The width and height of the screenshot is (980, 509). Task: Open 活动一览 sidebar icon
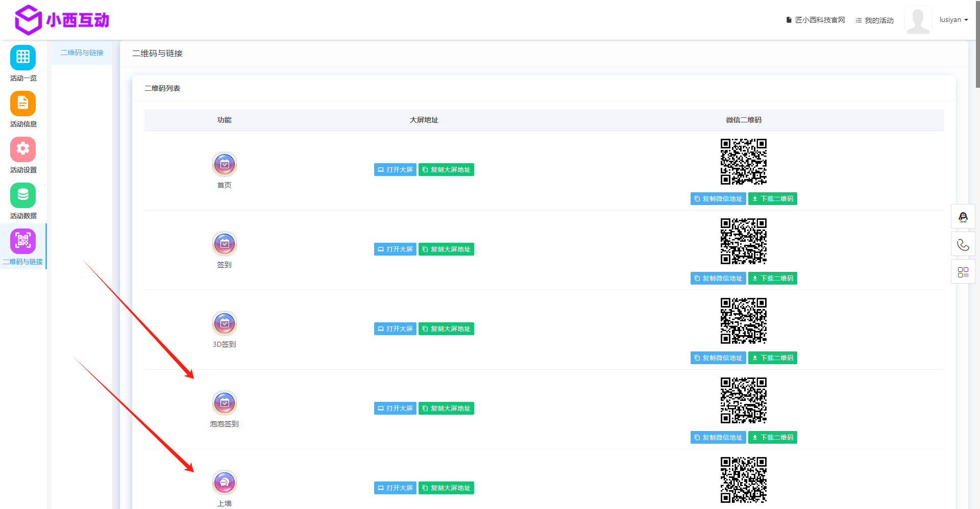click(x=23, y=58)
